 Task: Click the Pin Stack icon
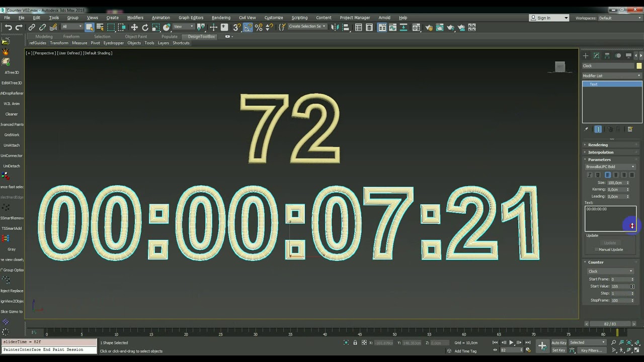(586, 129)
